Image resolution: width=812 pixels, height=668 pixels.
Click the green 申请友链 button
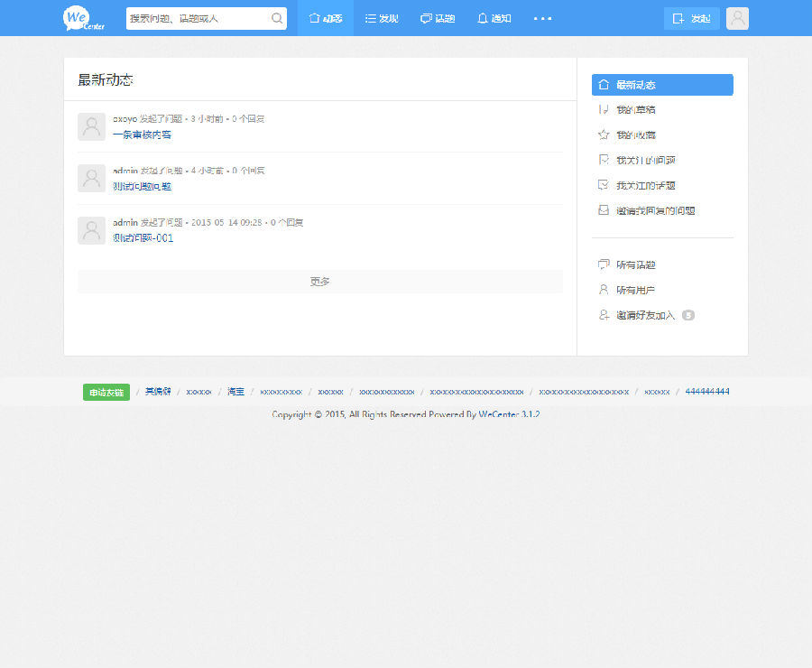click(106, 392)
